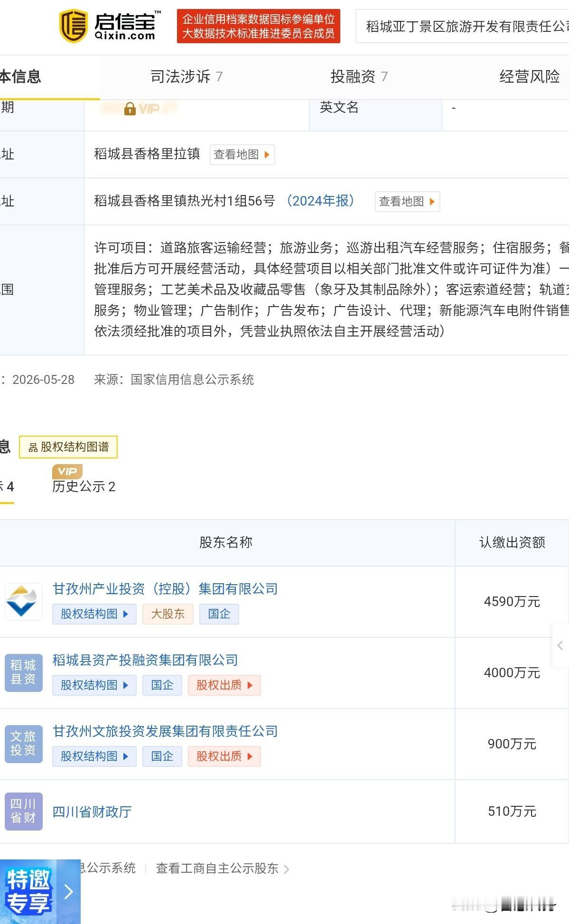Click the 文旅投资 shareholder avatar
This screenshot has width=569, height=924.
[x=24, y=744]
